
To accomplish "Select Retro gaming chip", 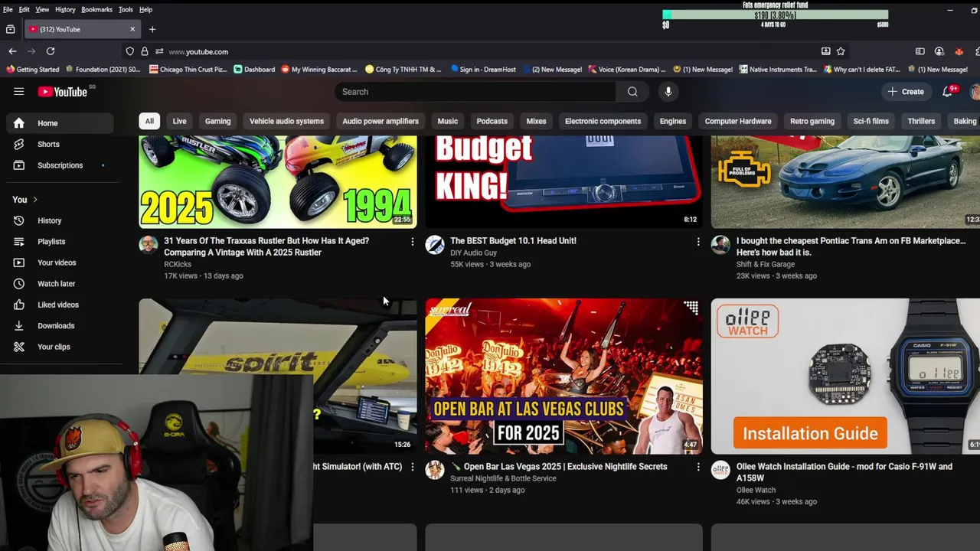I will tap(812, 121).
